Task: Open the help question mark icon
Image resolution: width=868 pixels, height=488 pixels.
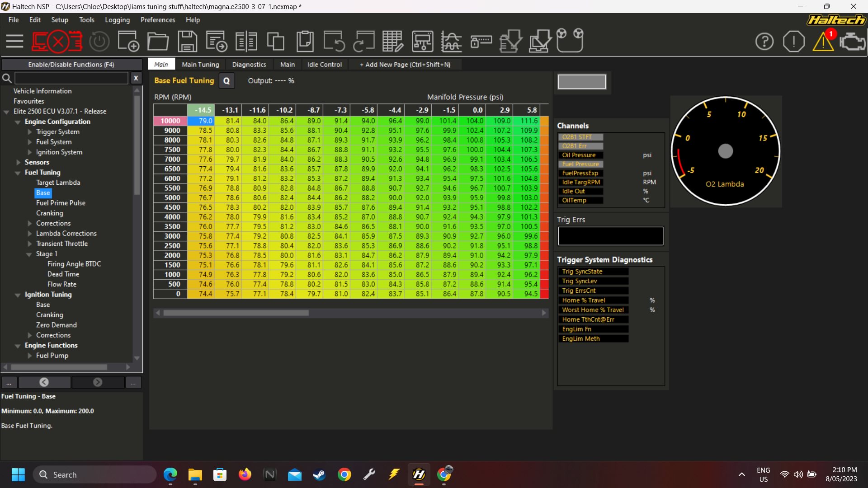Action: click(764, 42)
